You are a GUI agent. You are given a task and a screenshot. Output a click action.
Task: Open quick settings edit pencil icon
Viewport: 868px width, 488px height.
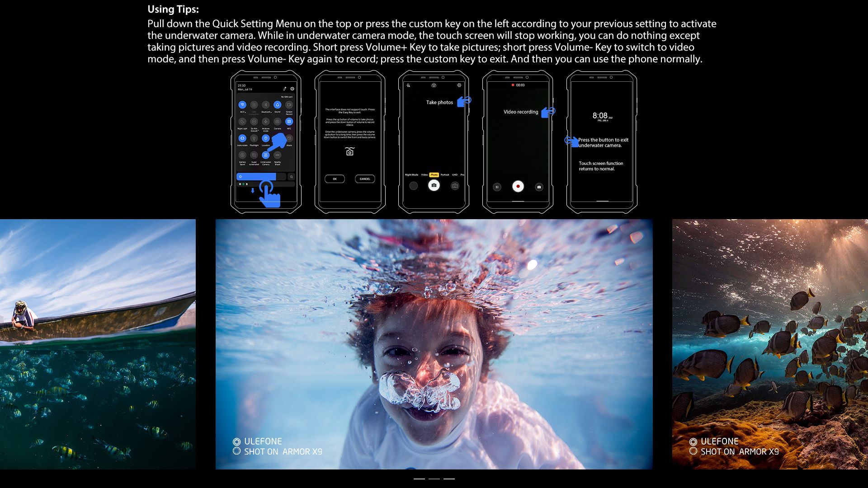click(x=285, y=89)
